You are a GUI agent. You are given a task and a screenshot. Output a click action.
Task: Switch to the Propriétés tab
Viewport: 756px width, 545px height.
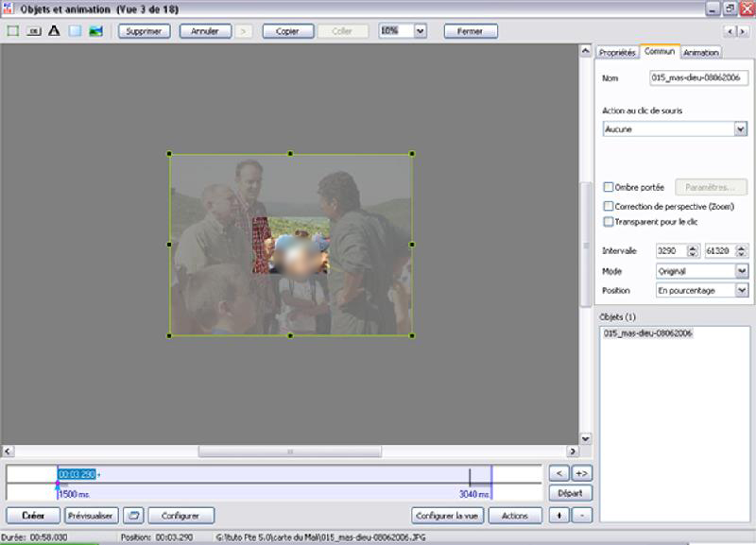[x=617, y=53]
